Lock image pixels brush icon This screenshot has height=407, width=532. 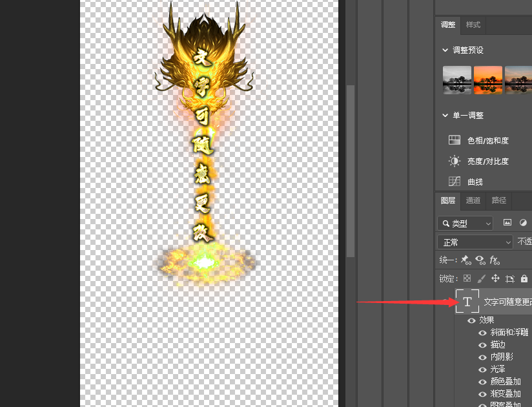[x=481, y=278]
